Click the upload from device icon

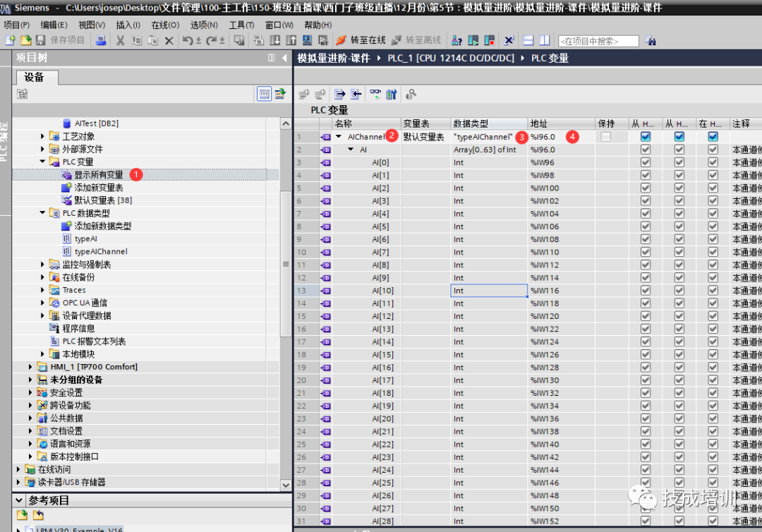tap(291, 40)
